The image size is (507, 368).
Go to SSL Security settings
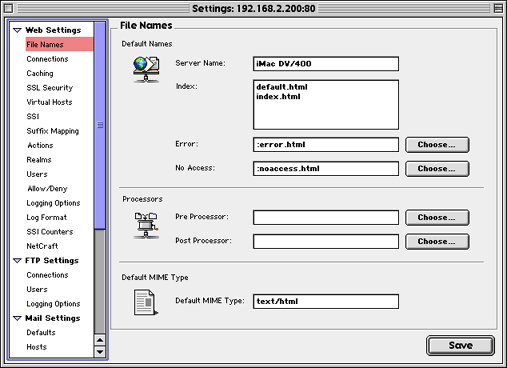[50, 88]
